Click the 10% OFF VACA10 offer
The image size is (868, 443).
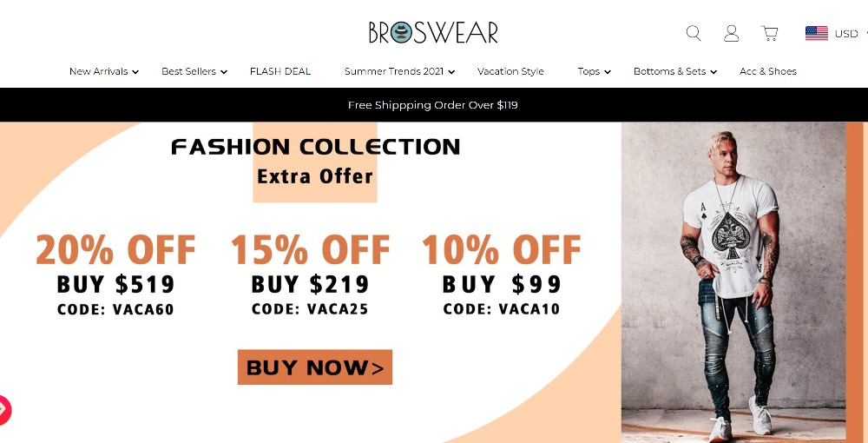tap(502, 274)
